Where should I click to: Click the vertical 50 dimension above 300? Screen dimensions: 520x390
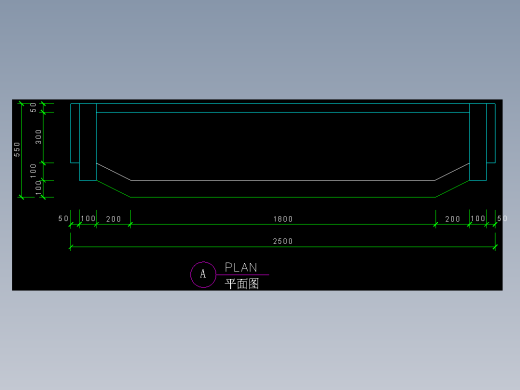click(x=33, y=107)
